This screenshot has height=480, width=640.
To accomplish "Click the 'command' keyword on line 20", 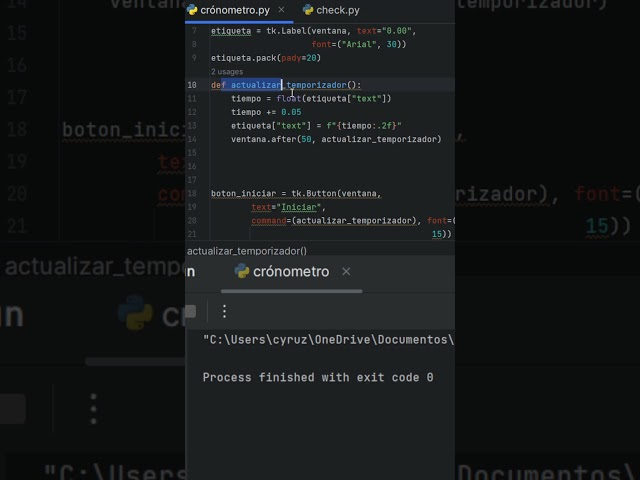I will tap(269, 221).
